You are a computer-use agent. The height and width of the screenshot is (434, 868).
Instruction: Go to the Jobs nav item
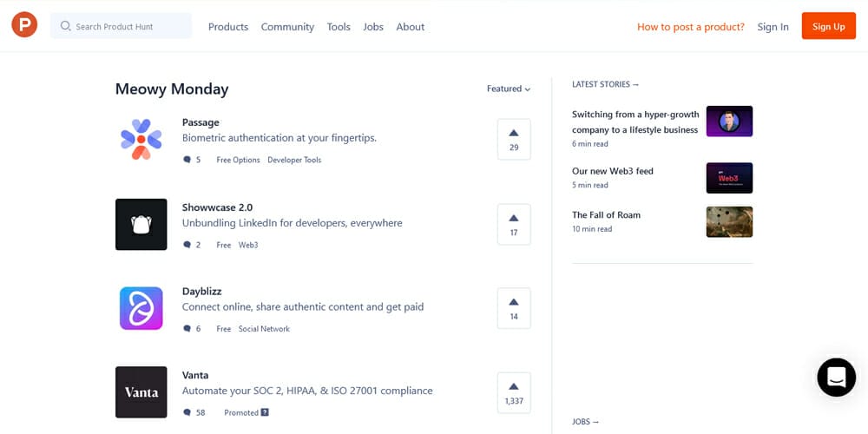point(373,27)
